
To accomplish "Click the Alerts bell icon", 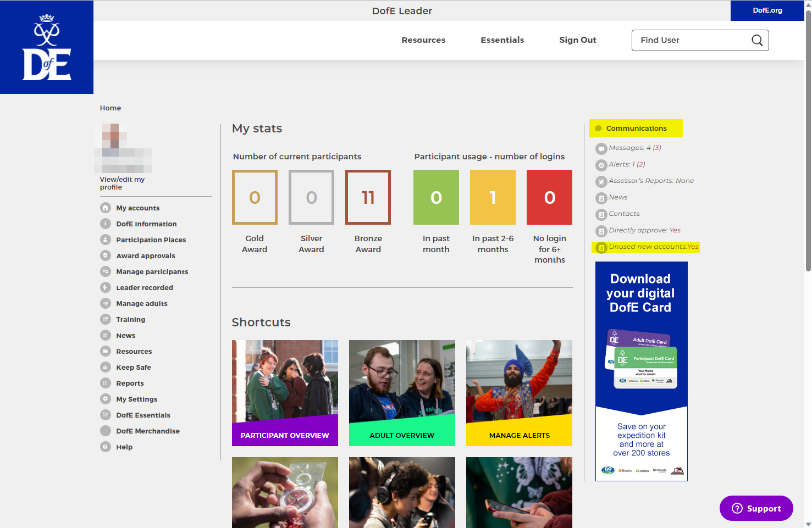I will tap(601, 165).
